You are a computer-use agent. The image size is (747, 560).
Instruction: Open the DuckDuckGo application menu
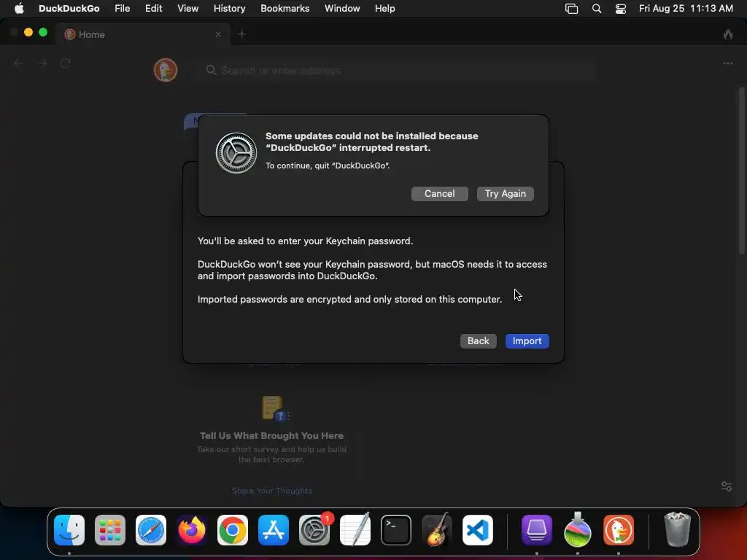[69, 9]
